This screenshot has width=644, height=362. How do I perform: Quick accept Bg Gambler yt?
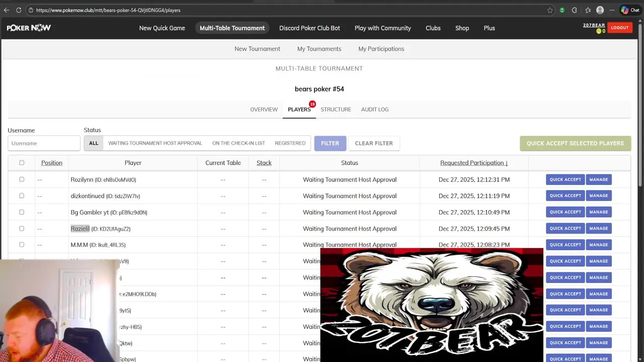[x=565, y=212]
